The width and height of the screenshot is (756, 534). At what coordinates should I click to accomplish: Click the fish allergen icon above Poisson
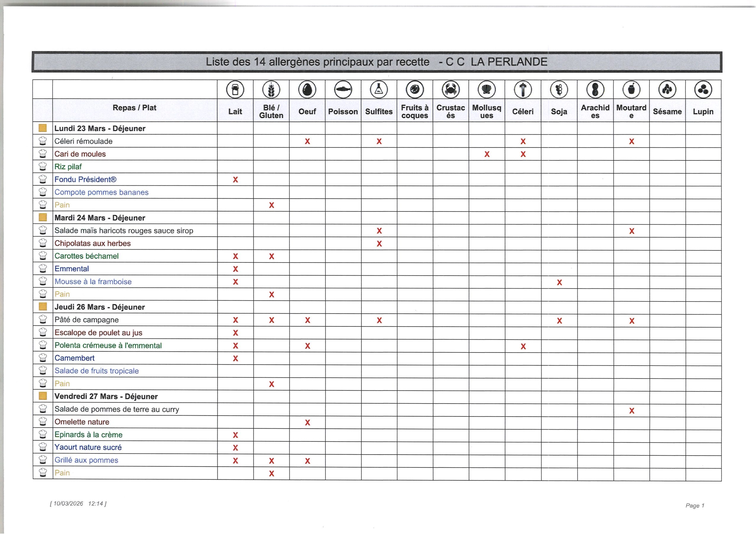(x=343, y=89)
